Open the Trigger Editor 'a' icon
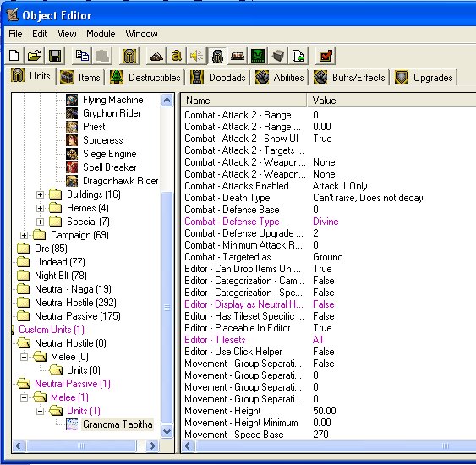The height and width of the screenshot is (465, 476). point(177,56)
